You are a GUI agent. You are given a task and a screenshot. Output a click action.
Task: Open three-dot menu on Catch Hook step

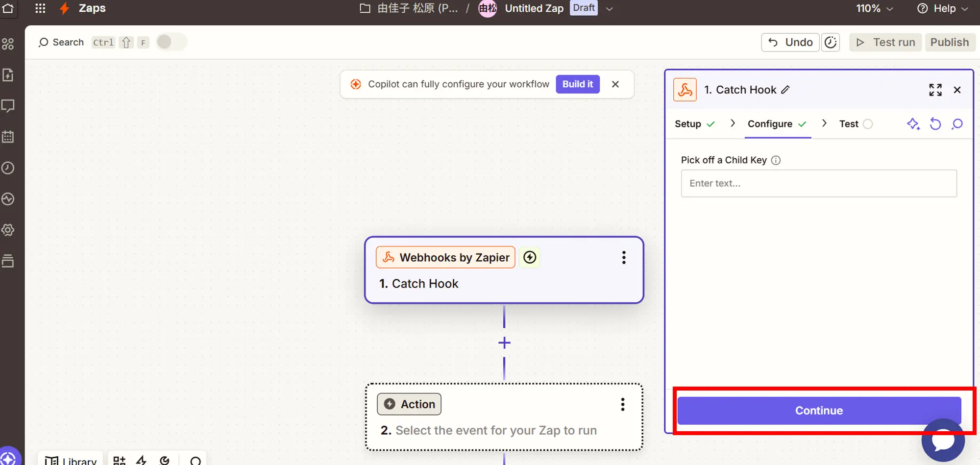point(623,258)
